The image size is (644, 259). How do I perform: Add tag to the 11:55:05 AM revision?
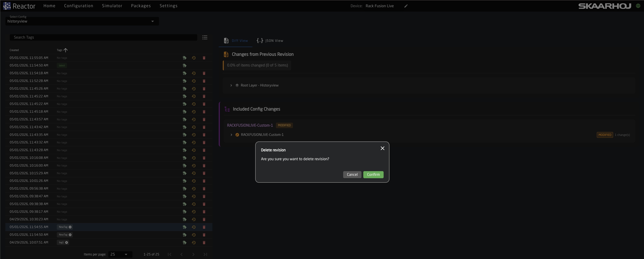(185, 58)
